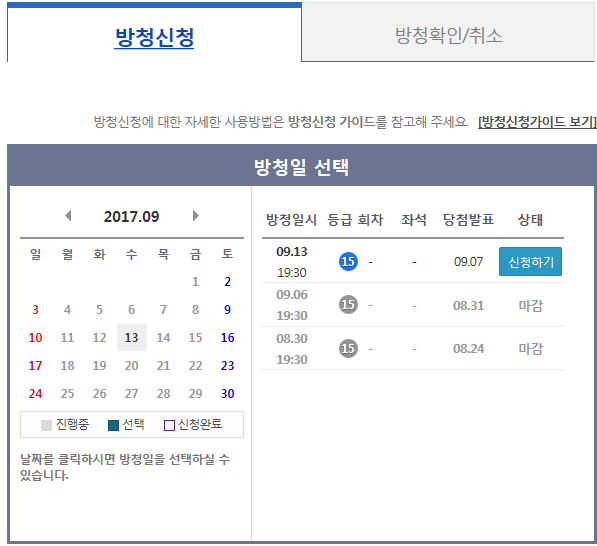Select Saturday date 30
This screenshot has width=597, height=546.
(x=227, y=393)
